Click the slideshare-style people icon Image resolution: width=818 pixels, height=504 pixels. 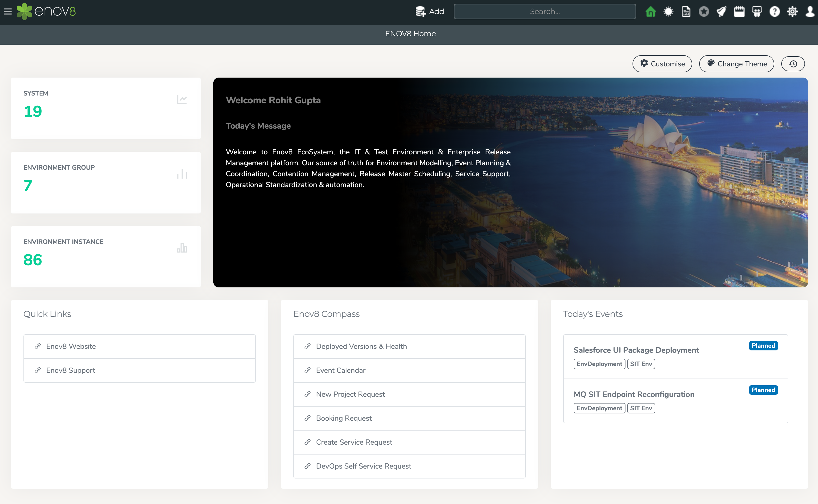757,12
